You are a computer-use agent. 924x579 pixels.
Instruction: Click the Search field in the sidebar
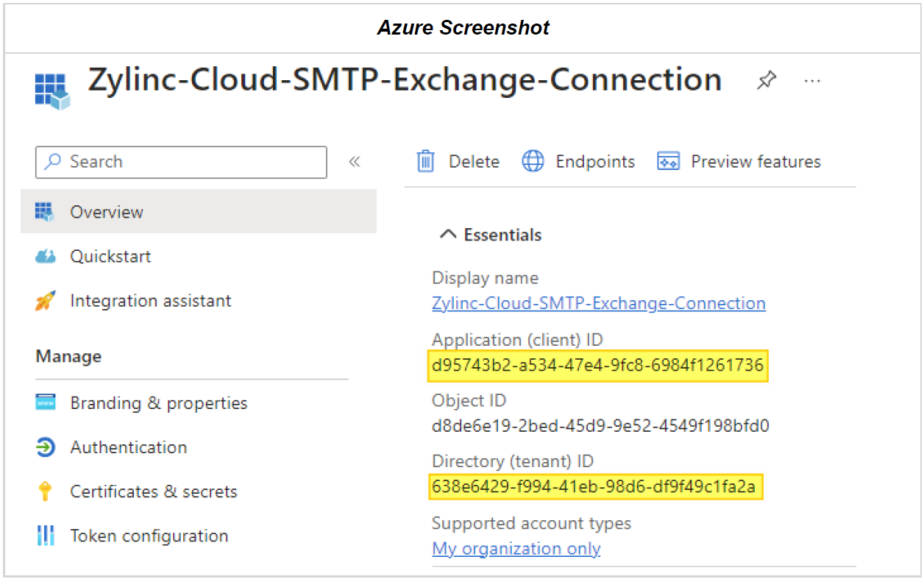pos(181,162)
